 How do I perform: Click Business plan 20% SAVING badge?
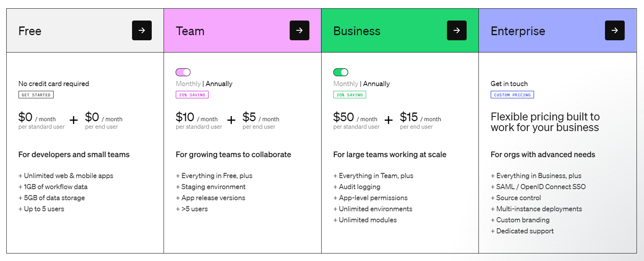(x=350, y=95)
